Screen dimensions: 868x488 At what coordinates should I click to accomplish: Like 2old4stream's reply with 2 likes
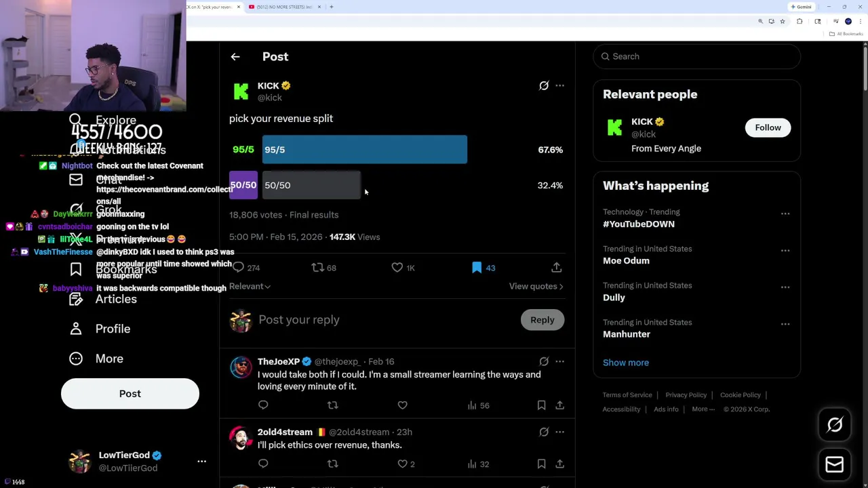click(406, 464)
